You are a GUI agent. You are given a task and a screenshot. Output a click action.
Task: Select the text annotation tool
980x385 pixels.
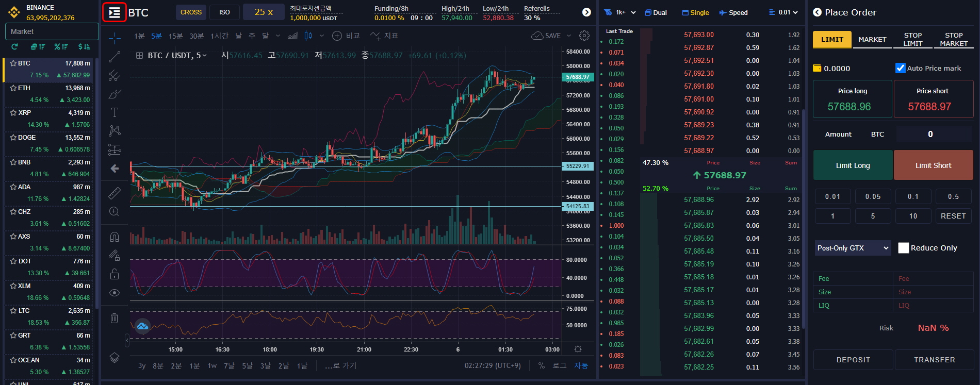click(115, 112)
